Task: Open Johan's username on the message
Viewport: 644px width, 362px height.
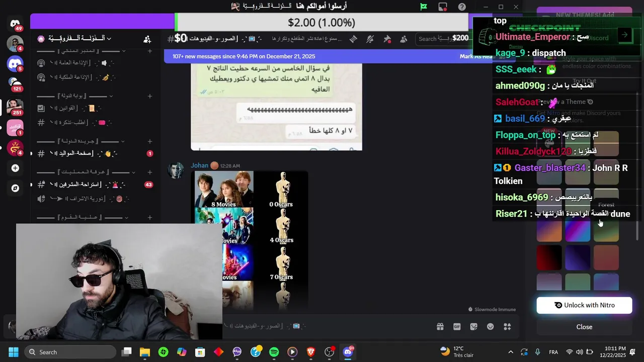Action: pos(199,165)
